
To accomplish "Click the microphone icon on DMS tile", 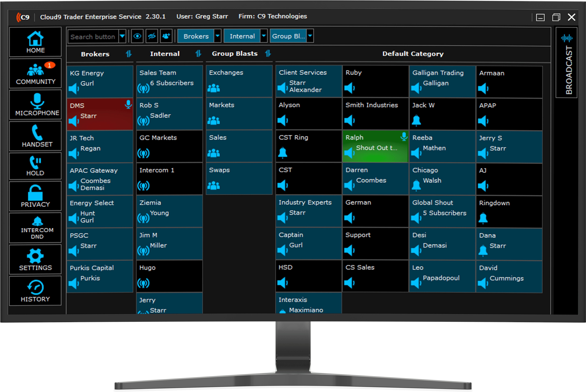I will point(128,105).
